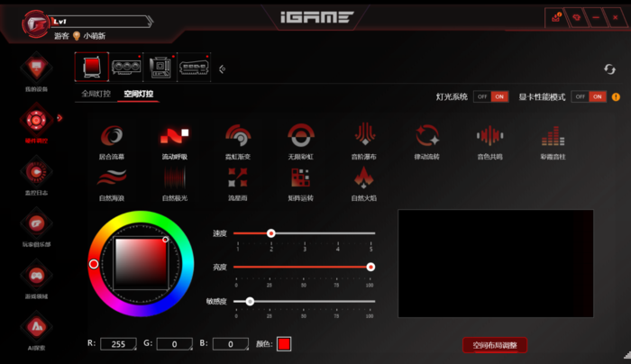Image resolution: width=631 pixels, height=364 pixels.
Task: Toggle the 灯光系统 switch
Action: point(490,96)
